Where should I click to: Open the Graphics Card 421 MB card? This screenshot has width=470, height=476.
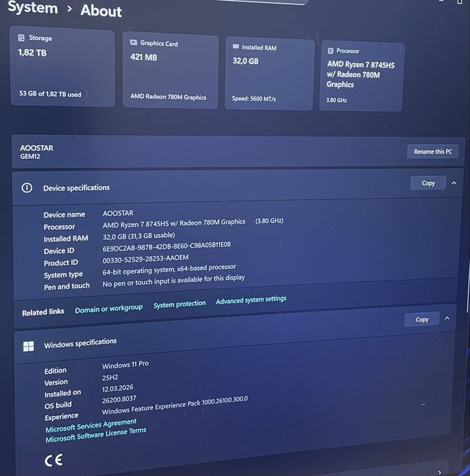(170, 70)
